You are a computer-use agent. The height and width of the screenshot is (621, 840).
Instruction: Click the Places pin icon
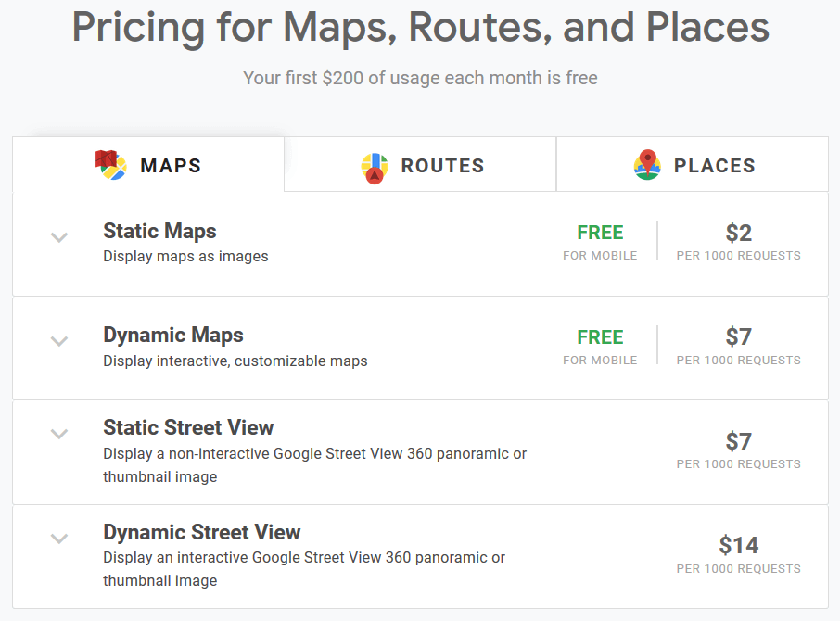point(647,165)
